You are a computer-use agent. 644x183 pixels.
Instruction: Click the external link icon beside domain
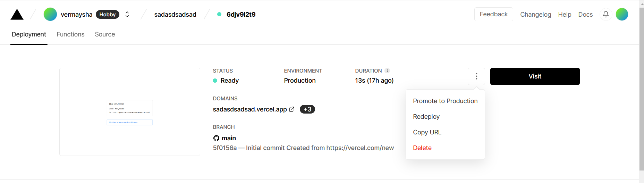tap(292, 109)
